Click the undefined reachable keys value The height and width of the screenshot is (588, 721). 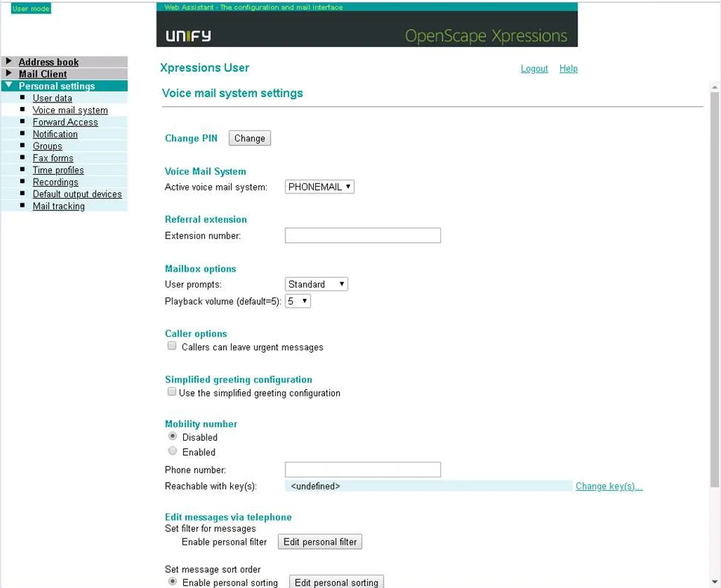(315, 486)
